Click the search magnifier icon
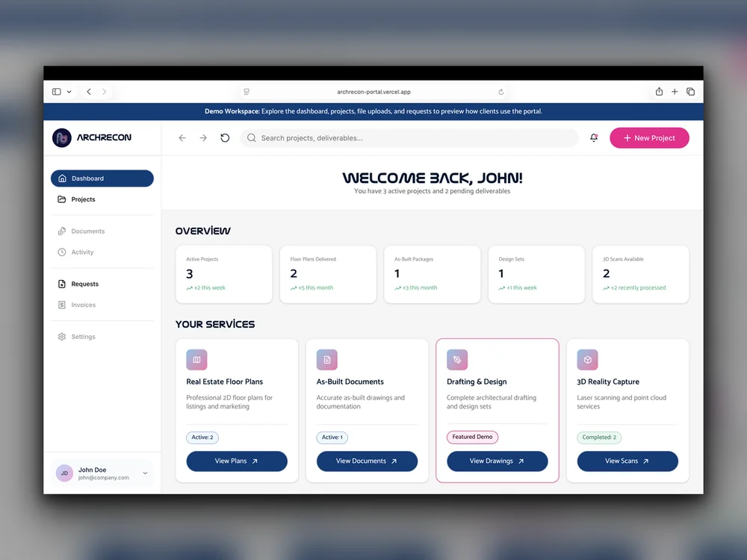This screenshot has height=560, width=747. (251, 137)
